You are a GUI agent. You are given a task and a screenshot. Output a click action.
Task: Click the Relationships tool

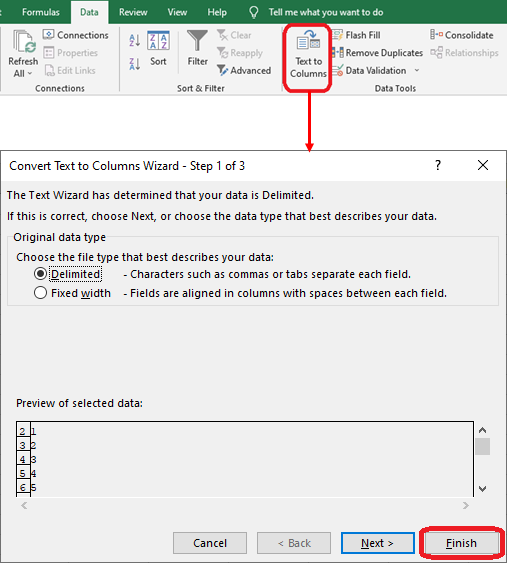click(x=465, y=53)
